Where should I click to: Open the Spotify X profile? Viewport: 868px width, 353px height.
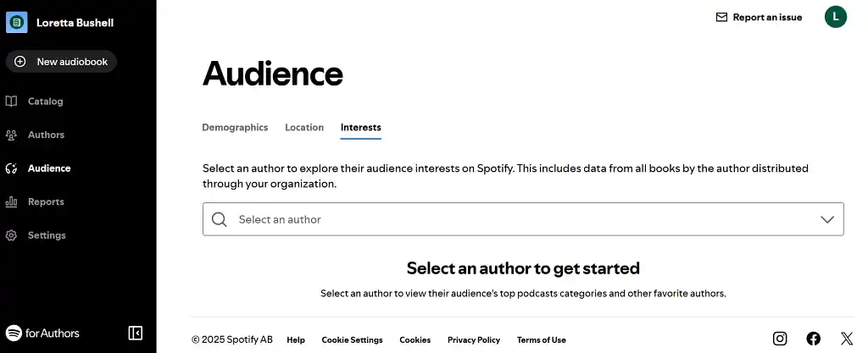tap(846, 339)
